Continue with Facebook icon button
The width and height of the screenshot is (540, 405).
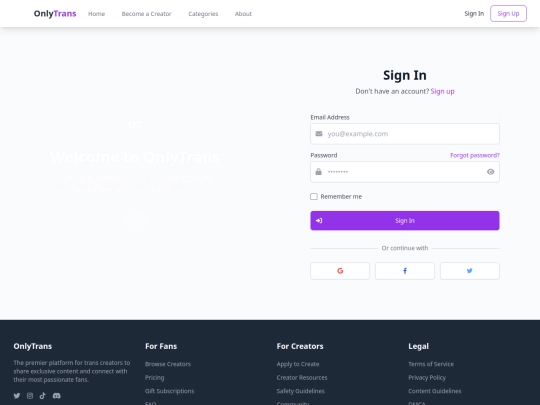tap(405, 271)
